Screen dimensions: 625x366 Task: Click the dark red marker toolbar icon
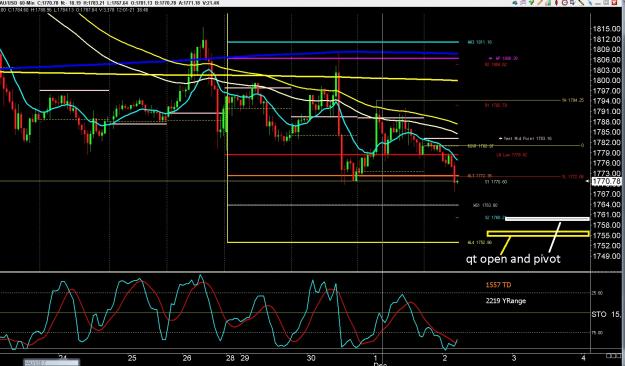coord(556,3)
